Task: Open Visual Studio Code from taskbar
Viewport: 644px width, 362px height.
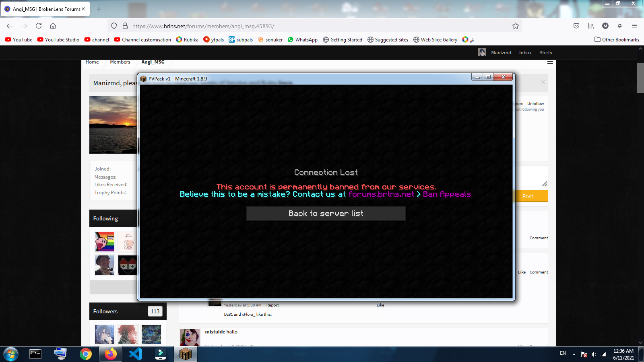Action: pos(136,354)
